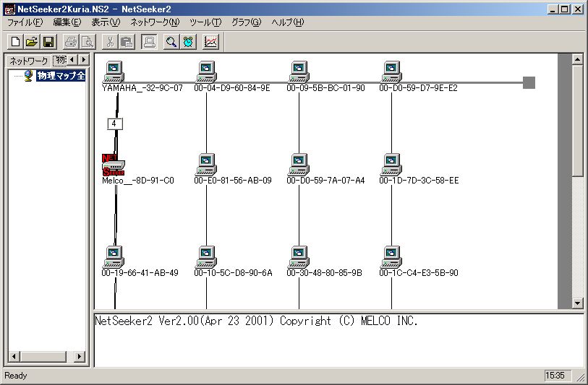The height and width of the screenshot is (385, 588).
Task: Select computer node 00-D0-59-D7-9E-E2
Action: coord(391,72)
